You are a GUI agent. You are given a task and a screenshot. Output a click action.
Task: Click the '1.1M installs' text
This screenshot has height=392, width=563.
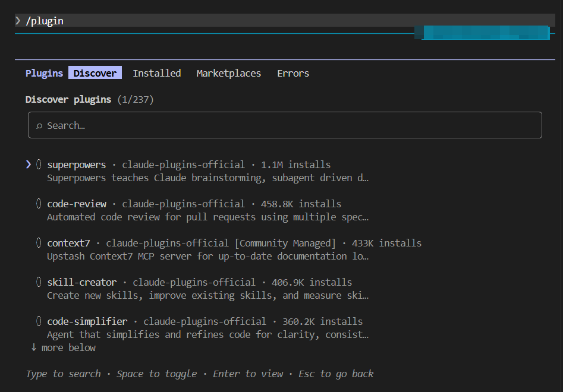tap(295, 165)
